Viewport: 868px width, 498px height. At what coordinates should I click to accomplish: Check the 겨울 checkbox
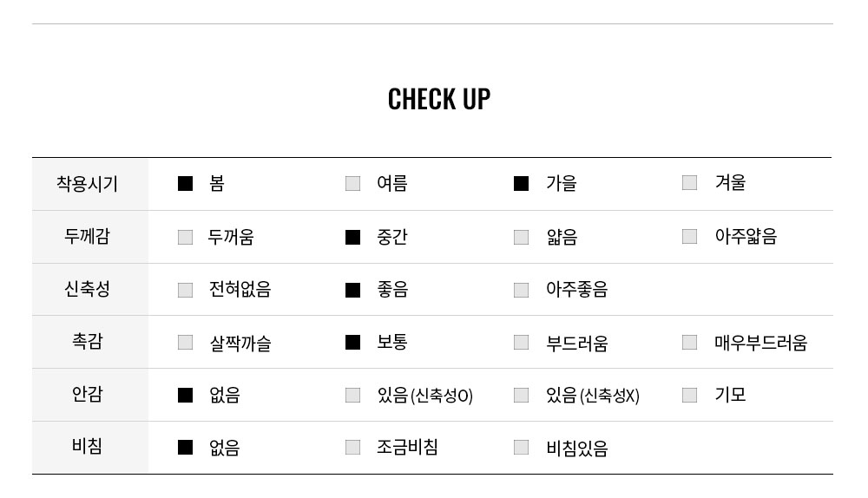pos(689,182)
